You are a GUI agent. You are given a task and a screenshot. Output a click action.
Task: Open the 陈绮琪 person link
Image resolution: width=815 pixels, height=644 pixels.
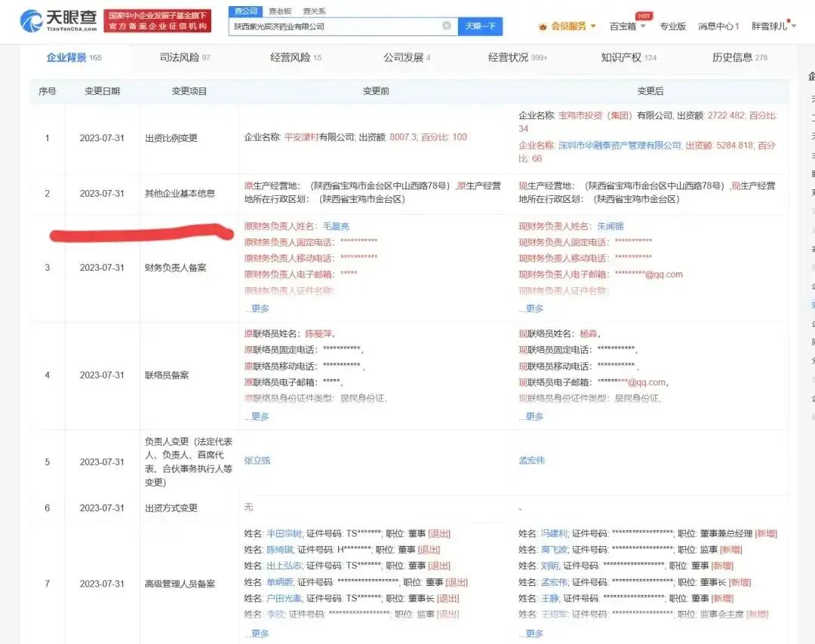pyautogui.click(x=280, y=550)
